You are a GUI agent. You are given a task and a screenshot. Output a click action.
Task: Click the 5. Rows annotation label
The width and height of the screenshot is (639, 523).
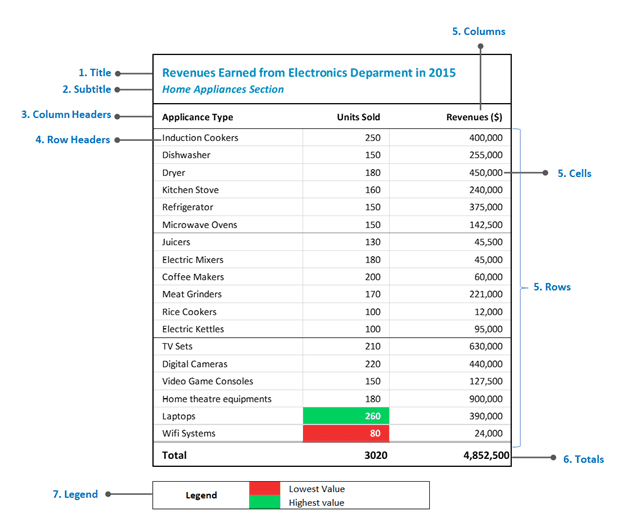point(552,287)
